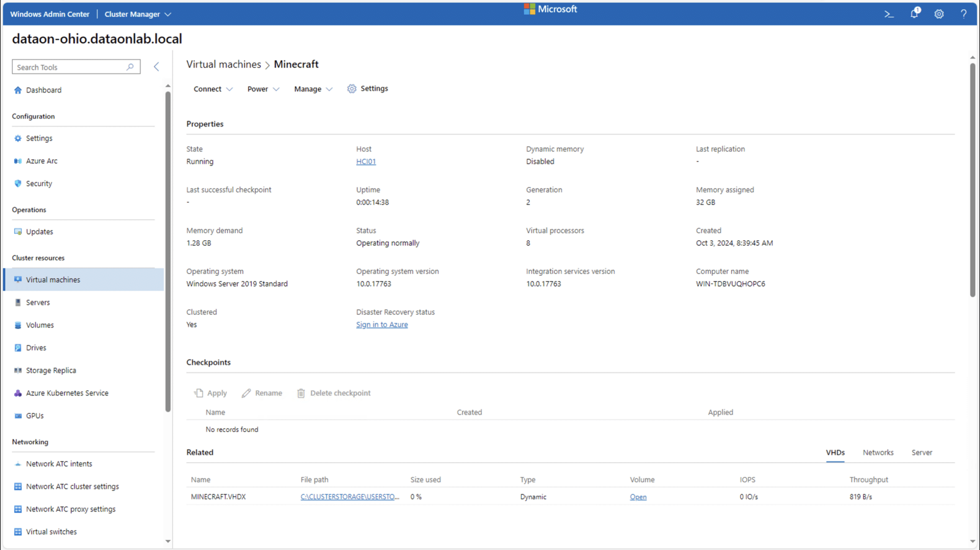This screenshot has width=980, height=550.
Task: Sort checkpoints by Created column
Action: [x=469, y=412]
